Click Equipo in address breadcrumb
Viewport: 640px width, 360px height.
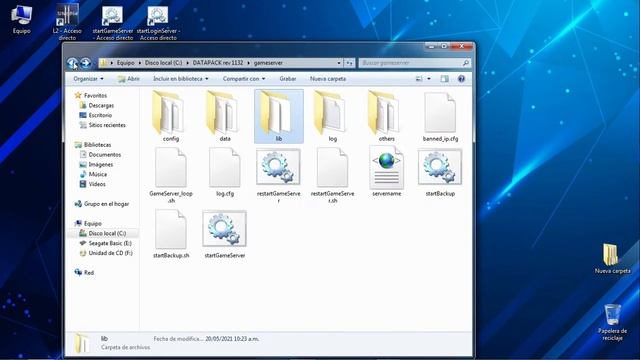[x=125, y=63]
